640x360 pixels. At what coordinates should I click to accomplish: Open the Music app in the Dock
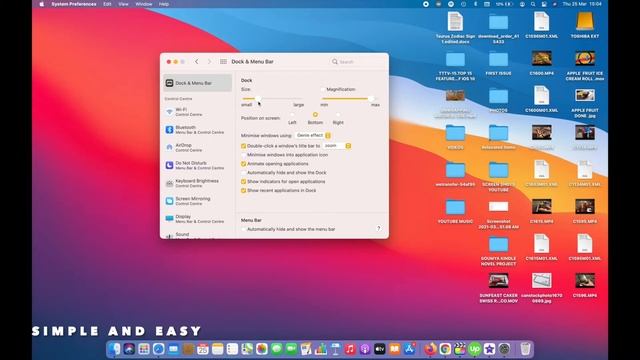pos(350,349)
